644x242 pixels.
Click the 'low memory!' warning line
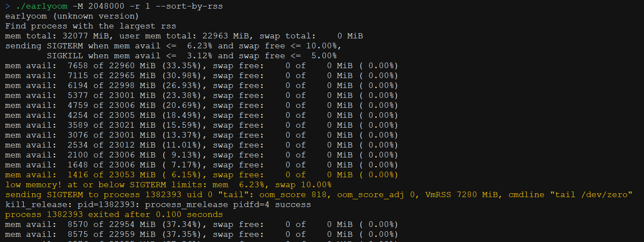(168, 185)
